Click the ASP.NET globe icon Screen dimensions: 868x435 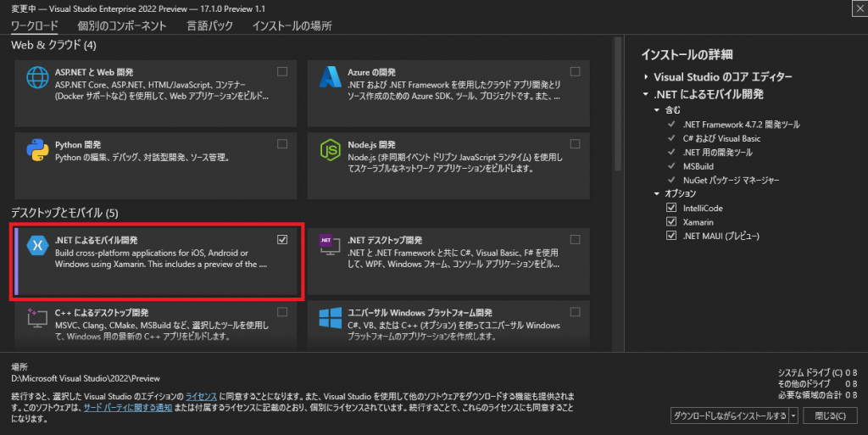[37, 77]
